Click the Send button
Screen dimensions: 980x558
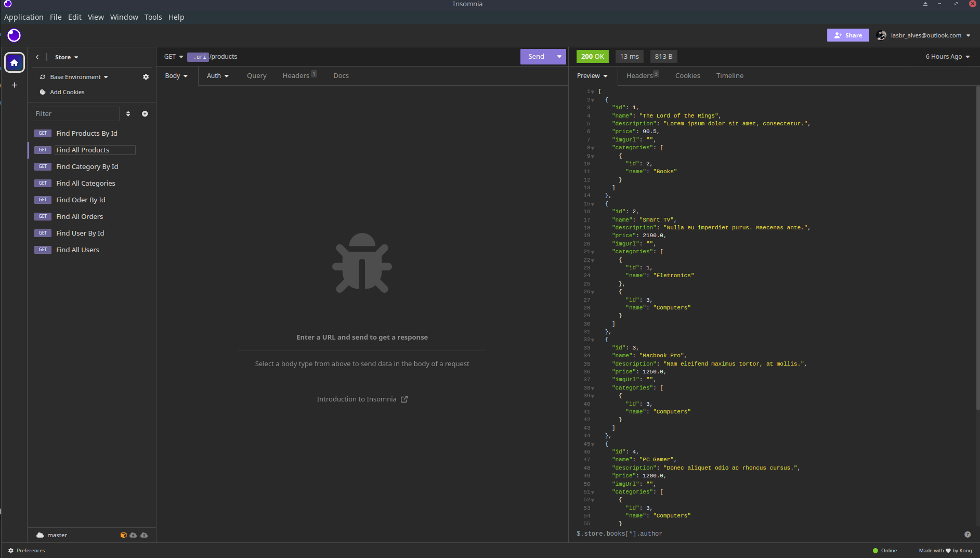coord(537,57)
